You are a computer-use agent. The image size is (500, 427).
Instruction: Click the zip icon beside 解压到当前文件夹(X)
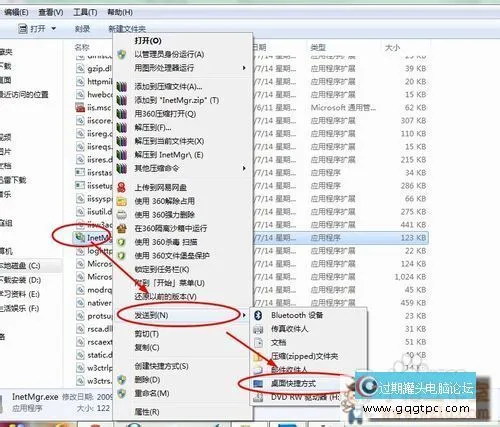[122, 141]
